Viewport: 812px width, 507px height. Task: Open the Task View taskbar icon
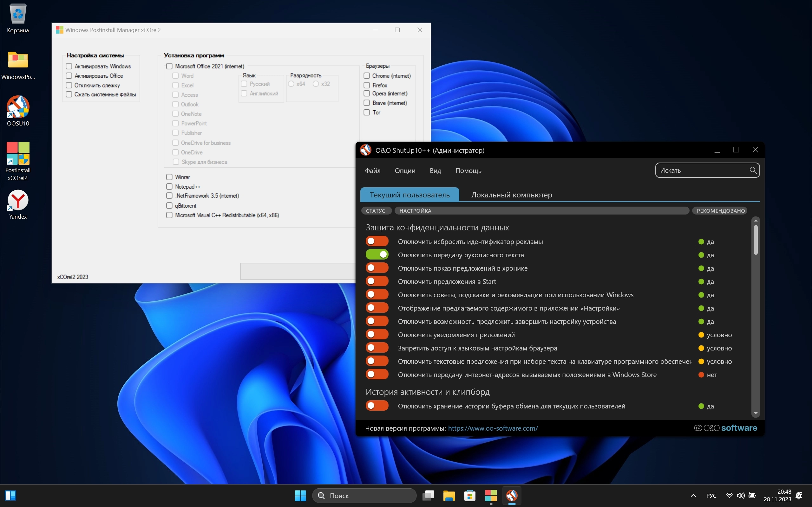428,495
